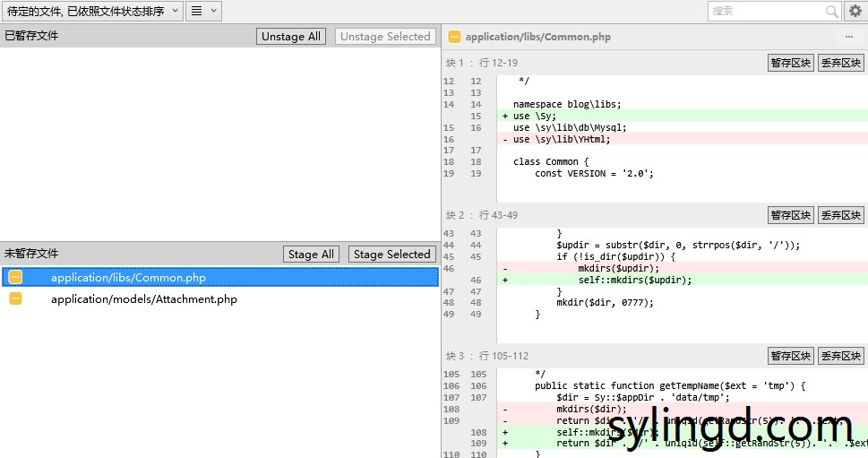This screenshot has width=868, height=458.
Task: Open the list view mode dropdown
Action: tap(204, 12)
